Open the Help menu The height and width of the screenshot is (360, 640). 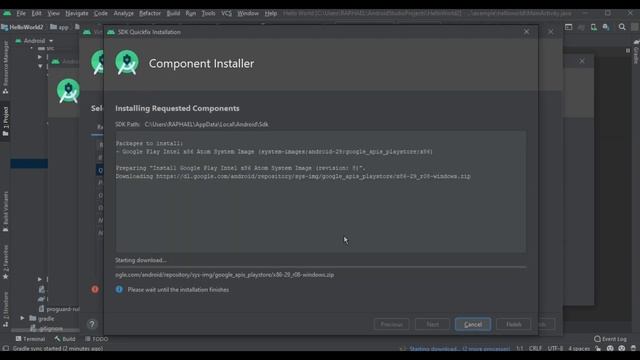point(271,13)
